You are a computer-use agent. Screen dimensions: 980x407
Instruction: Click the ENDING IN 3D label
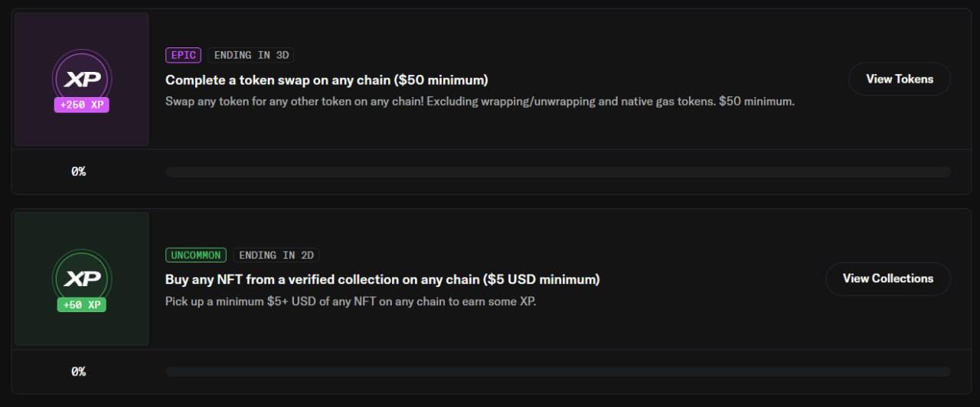(x=251, y=55)
